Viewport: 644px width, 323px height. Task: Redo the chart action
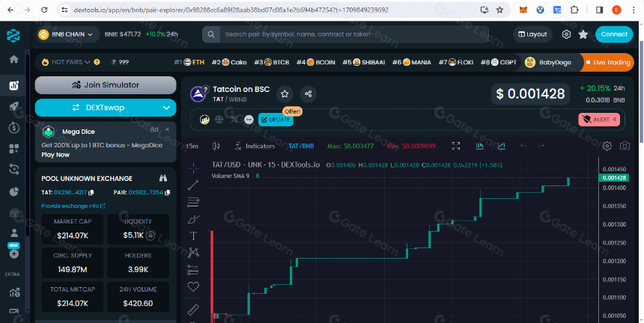[541, 146]
